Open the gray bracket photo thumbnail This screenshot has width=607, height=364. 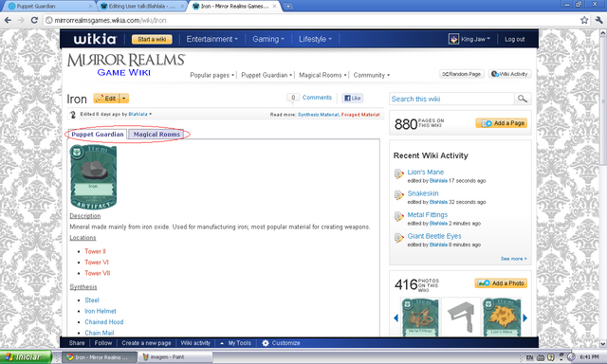coord(461,317)
